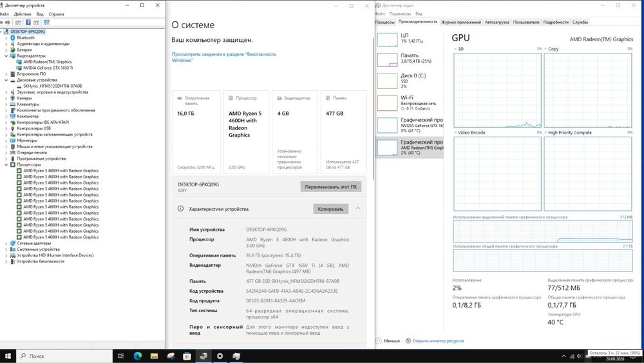Click the Клавиатуры category icon
Image resolution: width=644 pixels, height=363 pixels.
coord(13,104)
